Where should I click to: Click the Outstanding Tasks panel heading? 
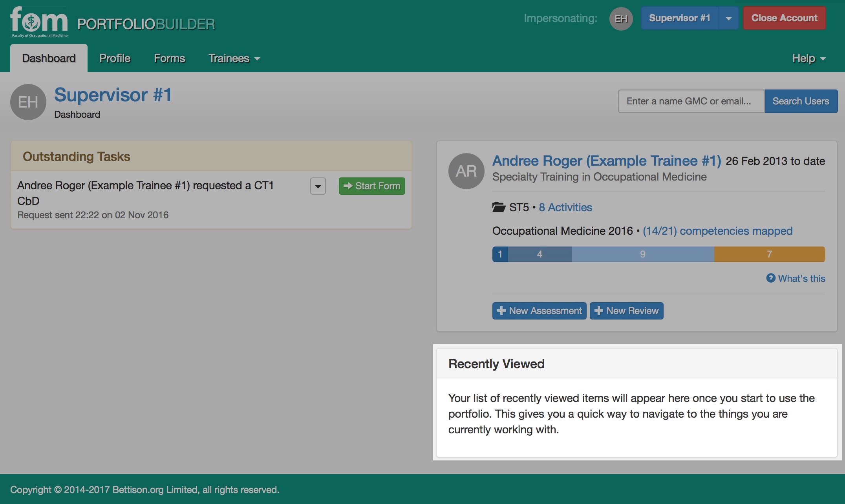point(77,157)
